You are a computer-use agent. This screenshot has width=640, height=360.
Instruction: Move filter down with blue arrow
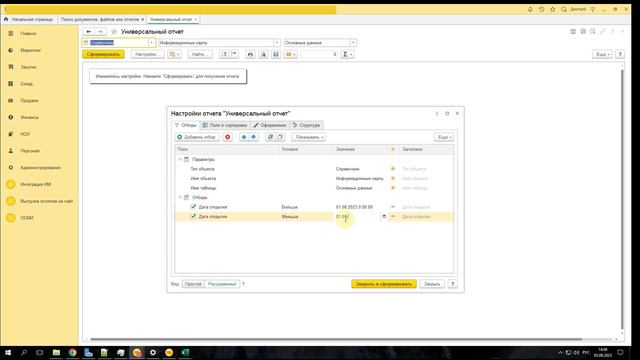[x=253, y=137]
